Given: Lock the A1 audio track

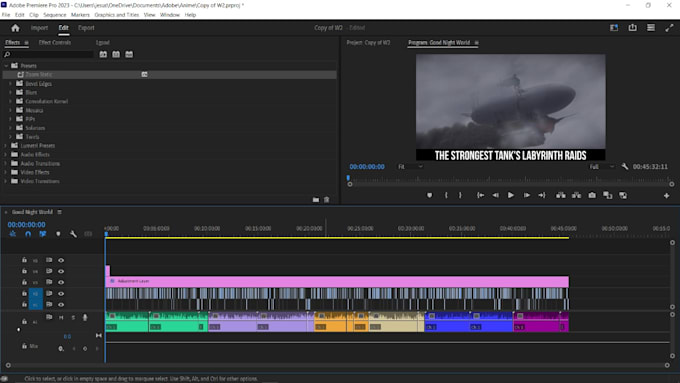Looking at the screenshot, I should point(24,321).
